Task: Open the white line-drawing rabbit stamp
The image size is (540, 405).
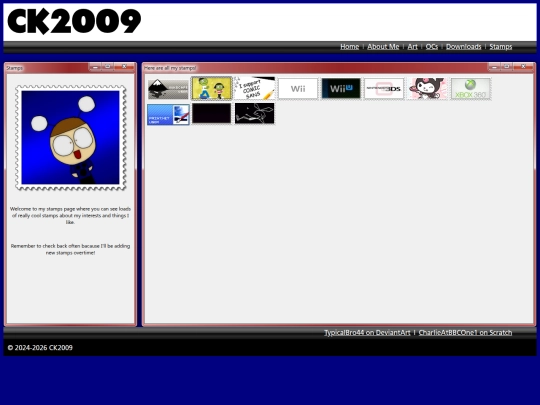Action: point(255,113)
